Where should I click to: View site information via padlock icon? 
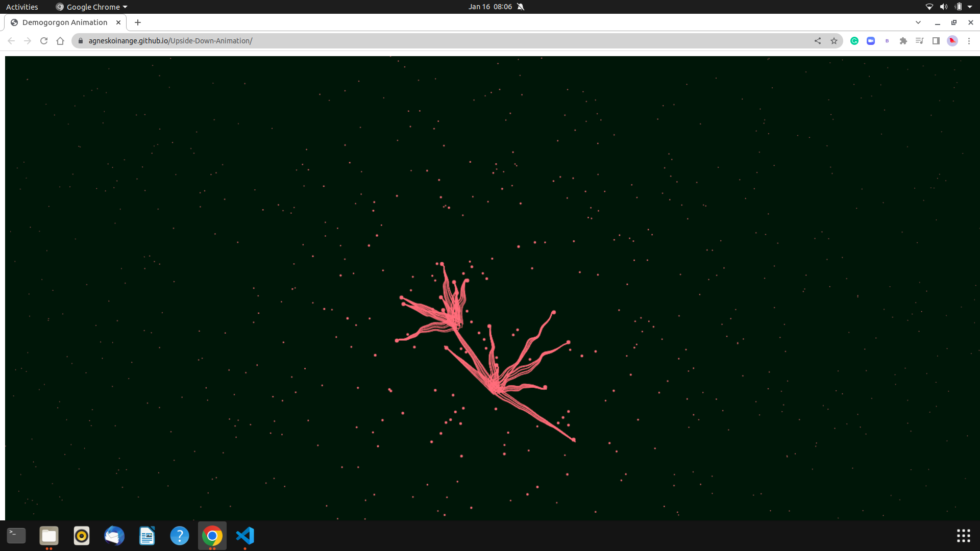click(80, 41)
